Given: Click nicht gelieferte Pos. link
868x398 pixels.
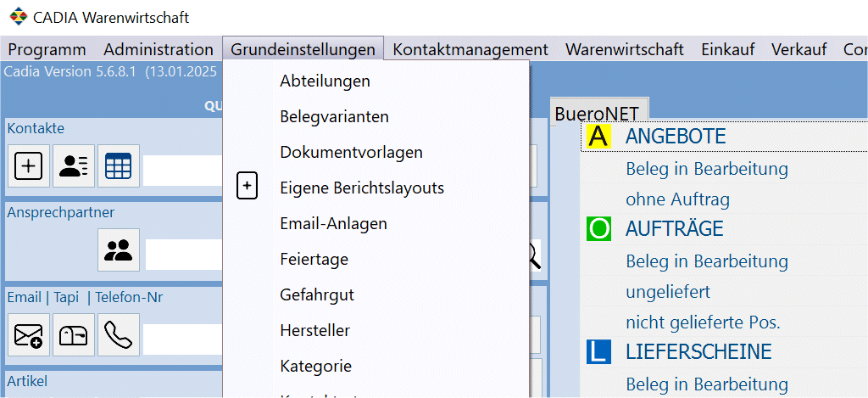Looking at the screenshot, I should point(703,322).
